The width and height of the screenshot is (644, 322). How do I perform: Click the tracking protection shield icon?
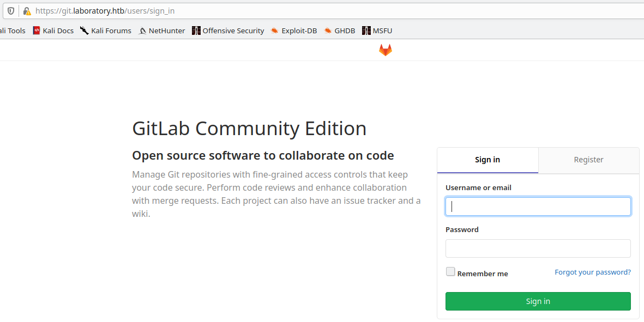click(x=10, y=10)
